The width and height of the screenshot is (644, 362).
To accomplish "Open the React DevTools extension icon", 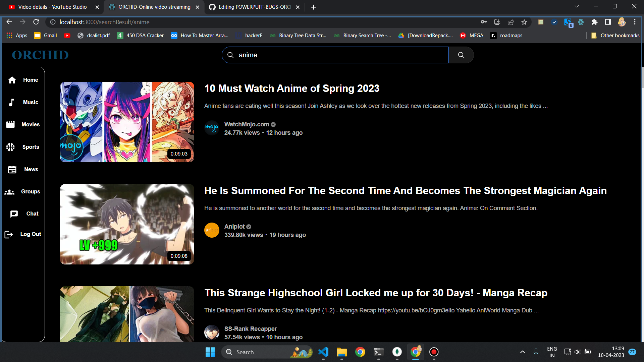I will (581, 22).
